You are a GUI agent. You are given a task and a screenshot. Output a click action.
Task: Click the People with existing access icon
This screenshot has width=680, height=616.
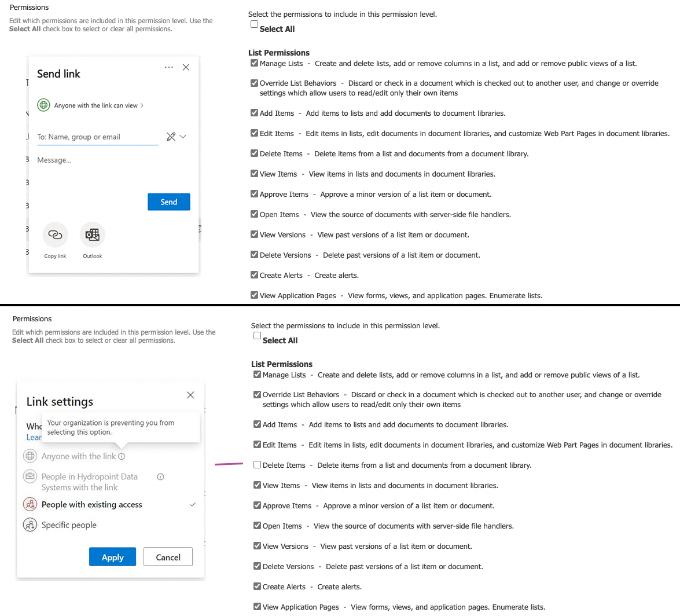tap(30, 504)
